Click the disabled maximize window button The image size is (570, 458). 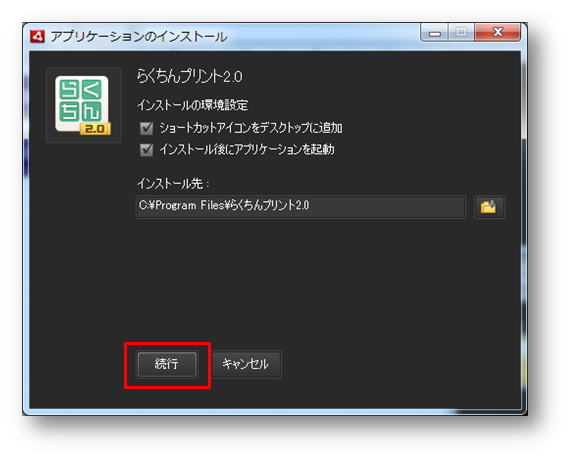coord(461,33)
